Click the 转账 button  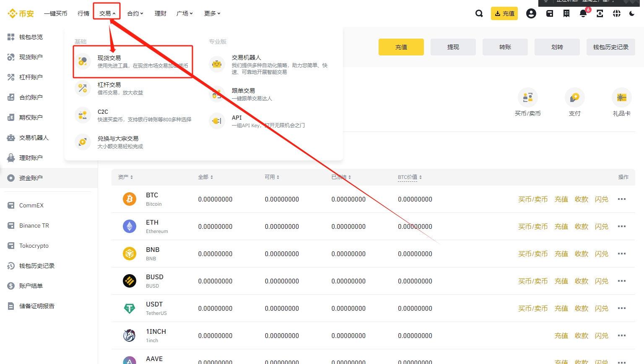pos(505,47)
